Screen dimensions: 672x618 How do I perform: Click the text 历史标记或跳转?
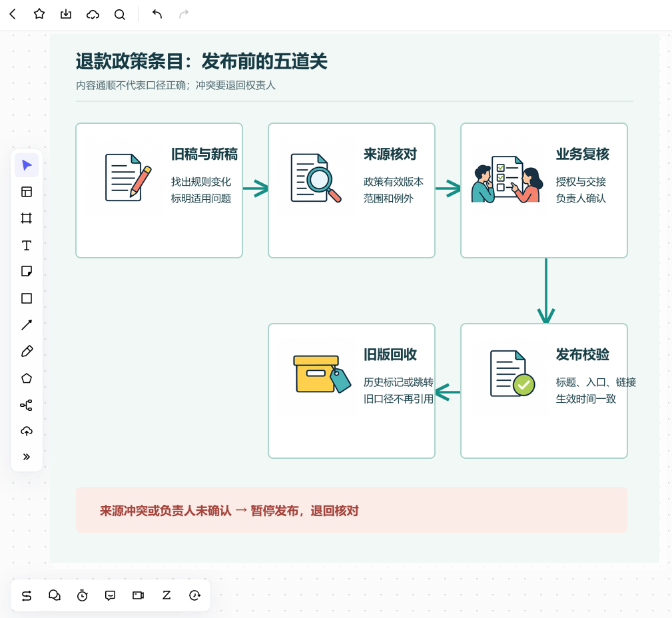click(x=398, y=382)
